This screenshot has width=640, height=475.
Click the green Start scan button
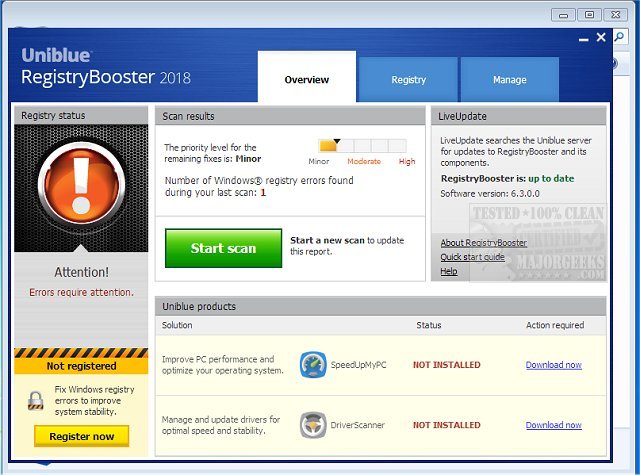point(223,248)
